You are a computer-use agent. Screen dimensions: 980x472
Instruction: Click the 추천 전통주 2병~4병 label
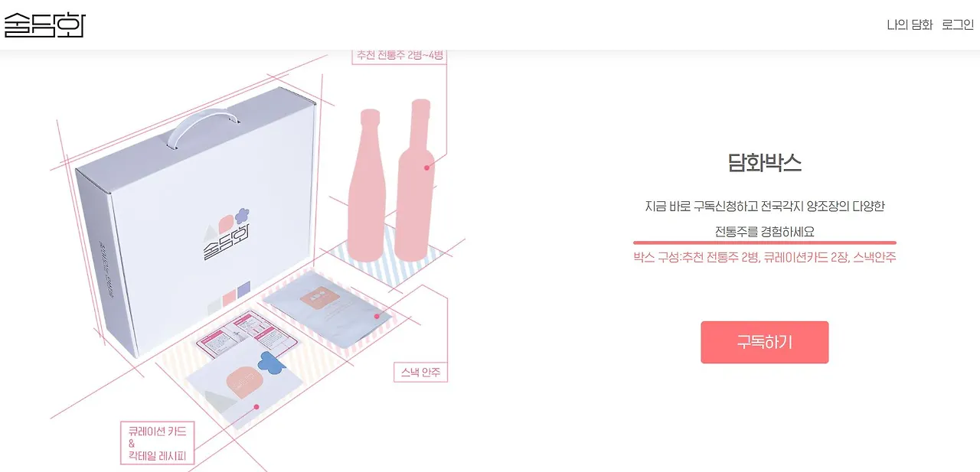click(x=399, y=55)
